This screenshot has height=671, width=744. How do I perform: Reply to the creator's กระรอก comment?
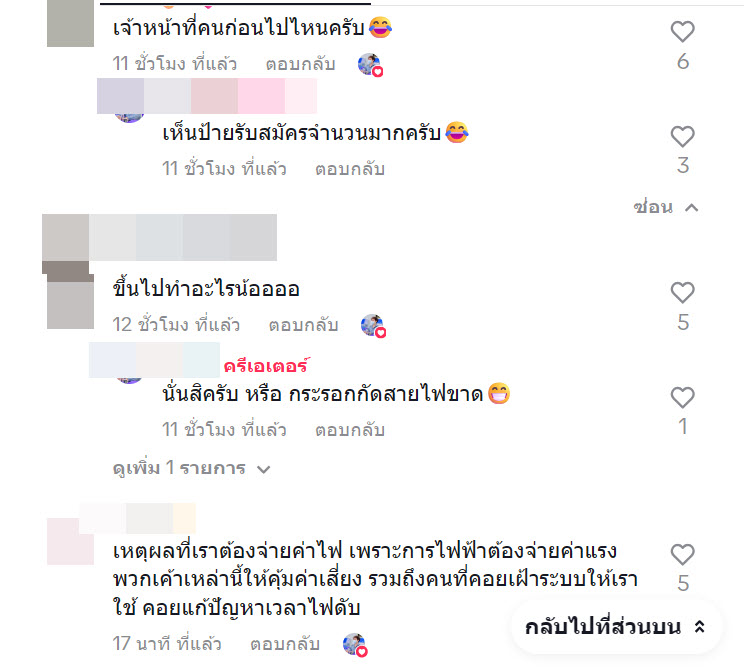(x=350, y=430)
